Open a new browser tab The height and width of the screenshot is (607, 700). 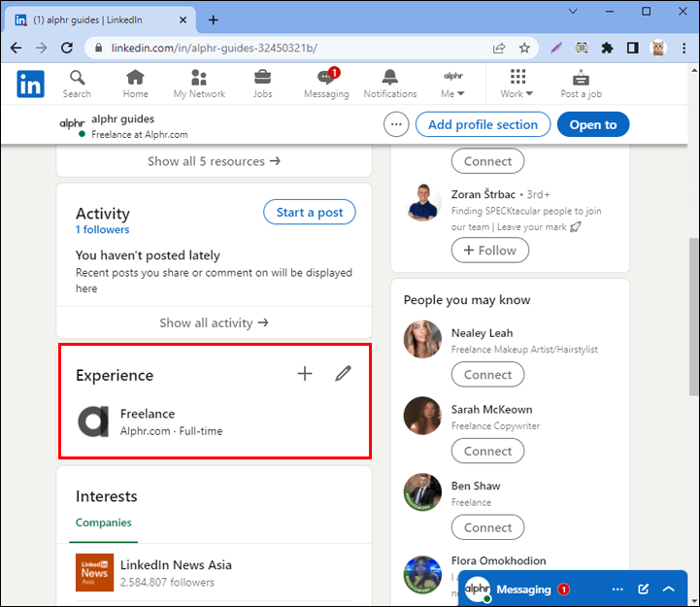pyautogui.click(x=213, y=19)
